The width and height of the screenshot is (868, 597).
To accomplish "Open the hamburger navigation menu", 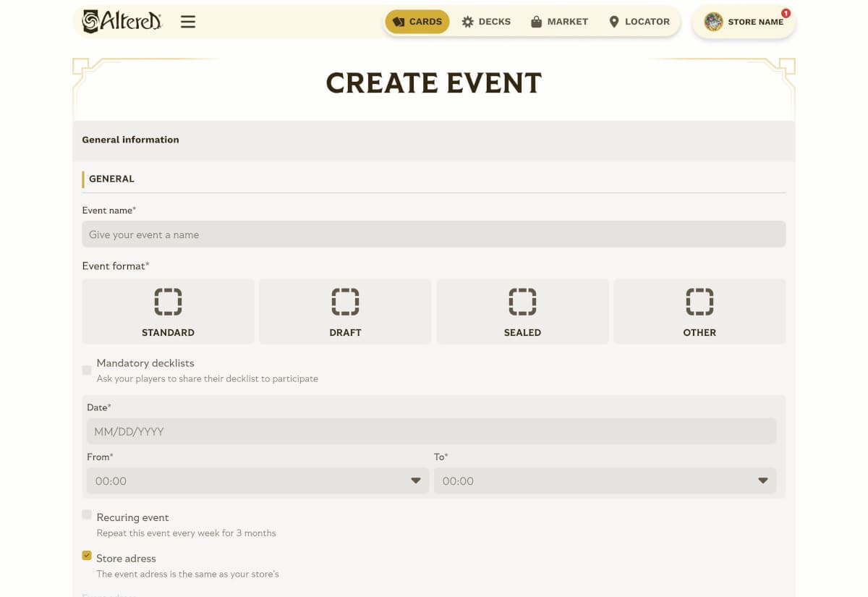I will (187, 21).
